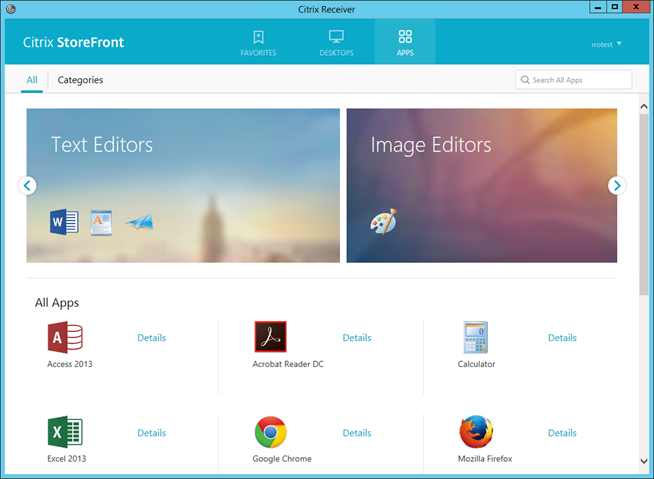
Task: Click the WordPad icon in Text Editors
Action: [101, 222]
